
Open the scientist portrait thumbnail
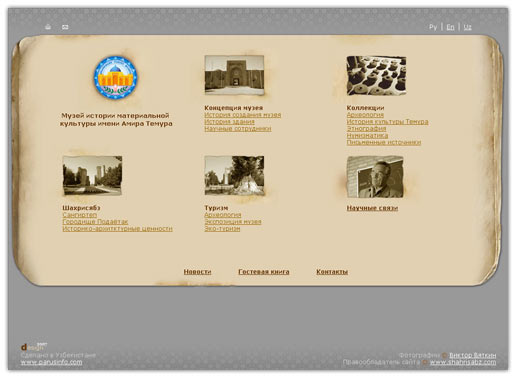pos(375,177)
